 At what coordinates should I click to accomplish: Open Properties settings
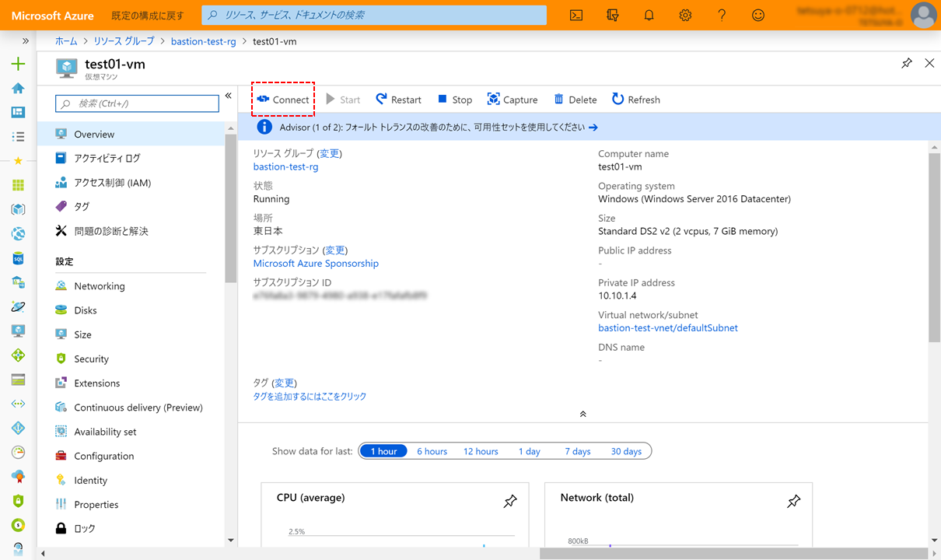coord(131,505)
